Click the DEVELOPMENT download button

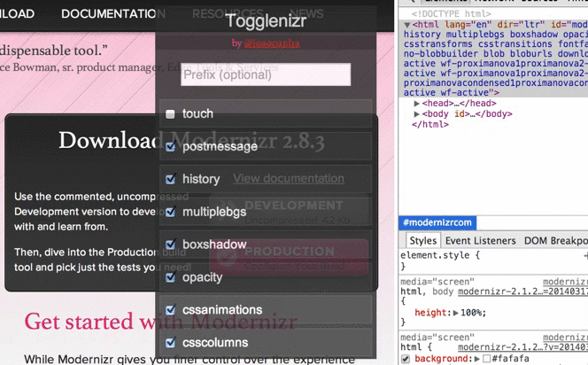coord(290,212)
